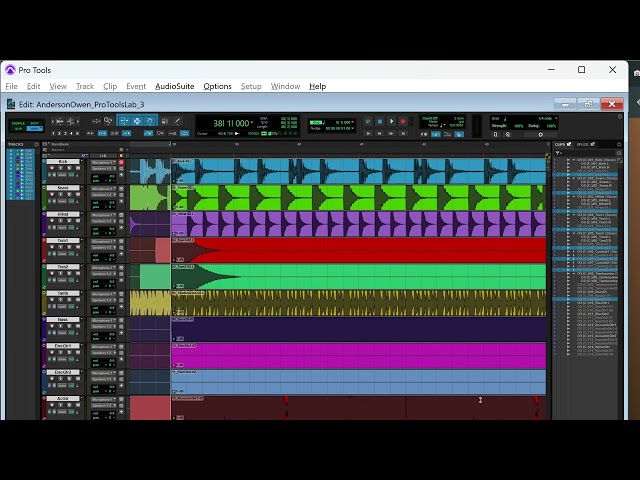Open the Tracks list options menu
Screen dimensions: 640x480
coord(36,144)
